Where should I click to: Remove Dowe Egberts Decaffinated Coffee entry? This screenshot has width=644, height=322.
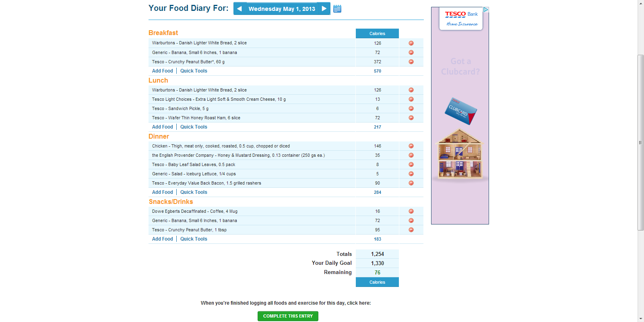tap(411, 211)
